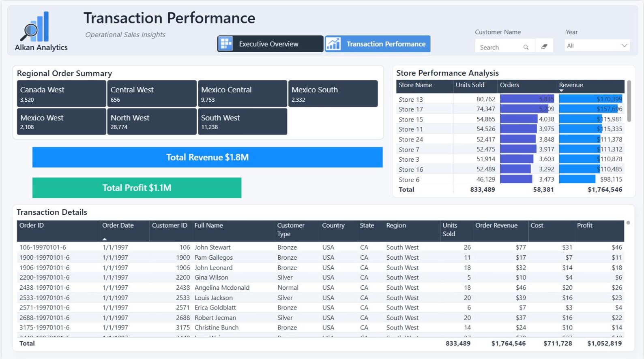
Task: Click customer name Christine Bunch
Action: [x=217, y=328]
